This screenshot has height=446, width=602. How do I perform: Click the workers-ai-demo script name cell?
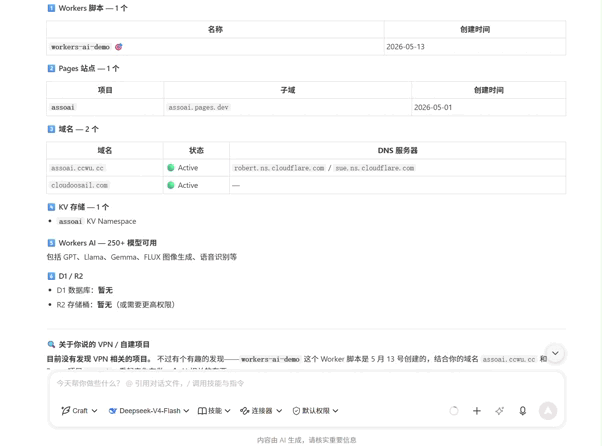click(215, 47)
